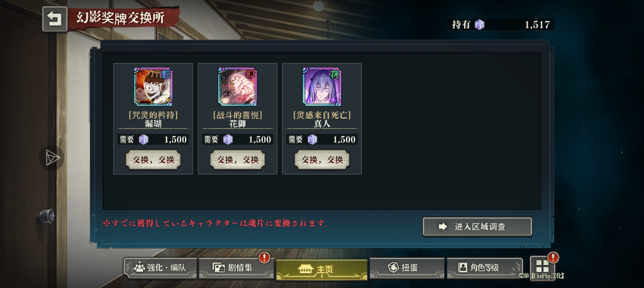Tap the back arrow icon
Viewport: 644px width, 288px height.
pyautogui.click(x=55, y=19)
